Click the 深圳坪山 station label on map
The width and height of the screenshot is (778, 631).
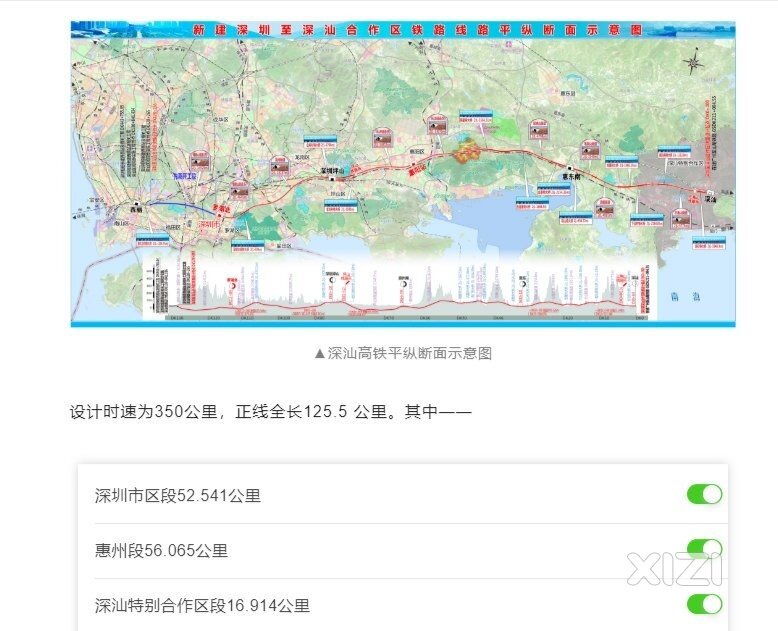click(332, 170)
